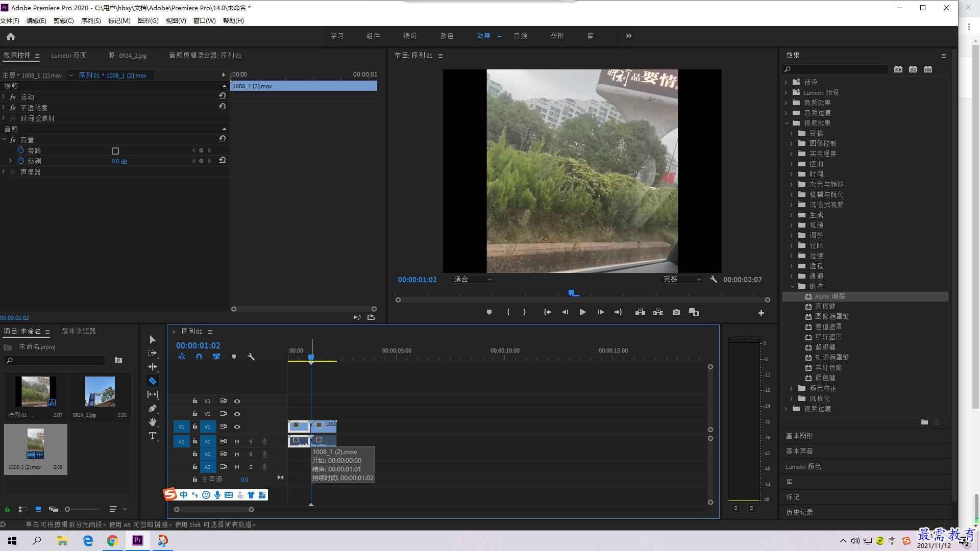Toggle lock on track V1
The width and height of the screenshot is (980, 551).
[x=195, y=427]
